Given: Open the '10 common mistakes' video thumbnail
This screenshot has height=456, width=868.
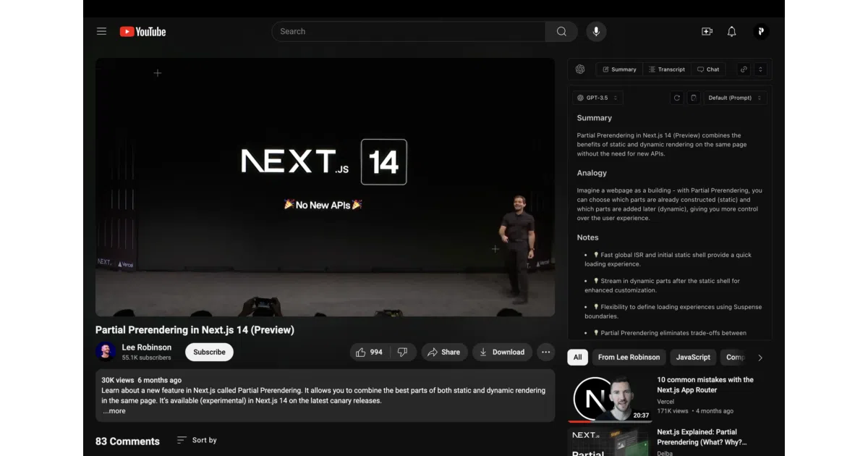Looking at the screenshot, I should tap(610, 398).
